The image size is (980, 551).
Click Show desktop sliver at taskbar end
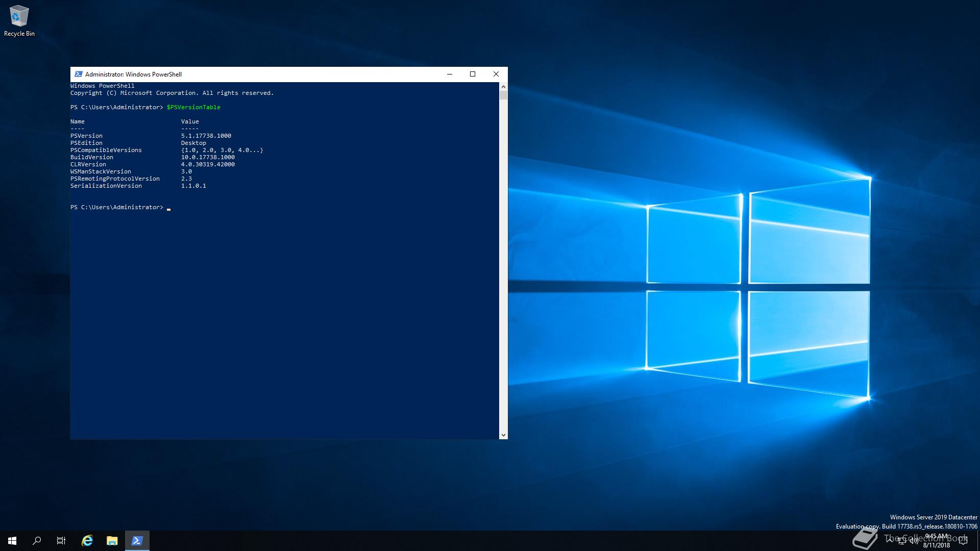[x=978, y=541]
